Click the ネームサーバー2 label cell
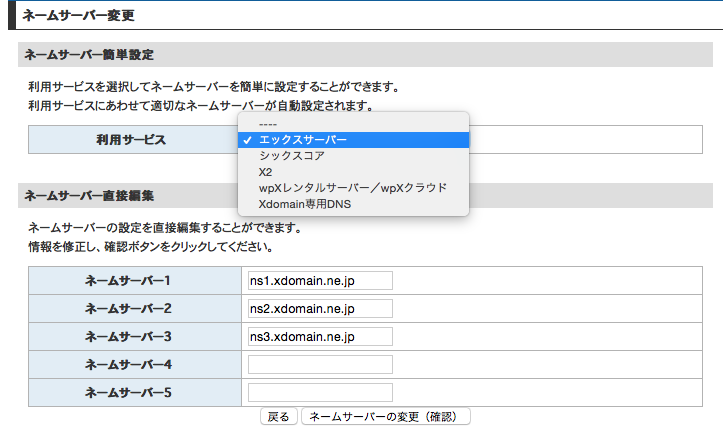 [x=135, y=308]
